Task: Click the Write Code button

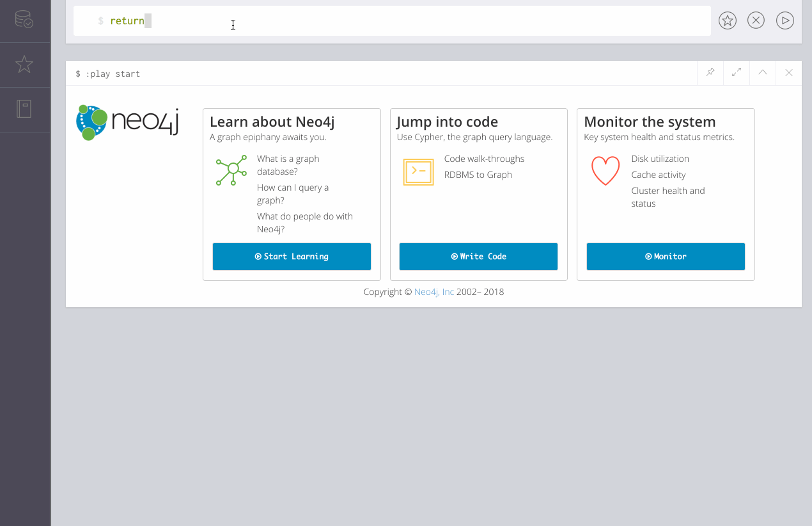Action: pos(479,257)
